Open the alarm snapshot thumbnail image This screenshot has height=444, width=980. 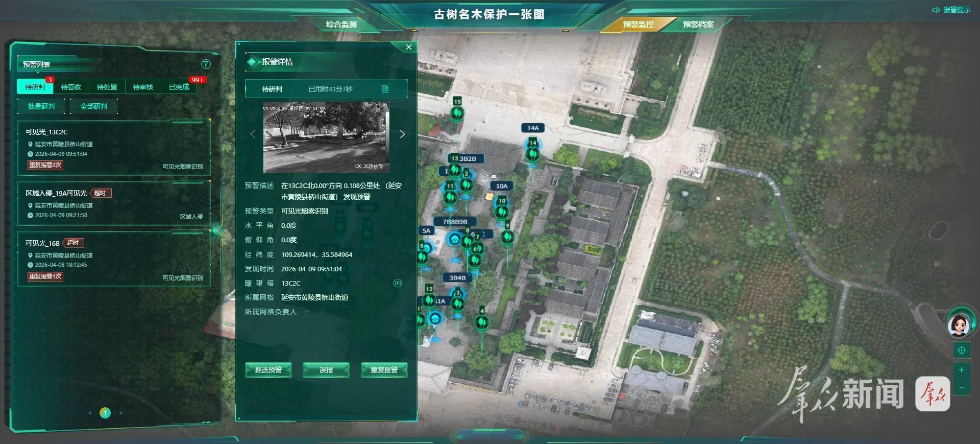coord(326,137)
